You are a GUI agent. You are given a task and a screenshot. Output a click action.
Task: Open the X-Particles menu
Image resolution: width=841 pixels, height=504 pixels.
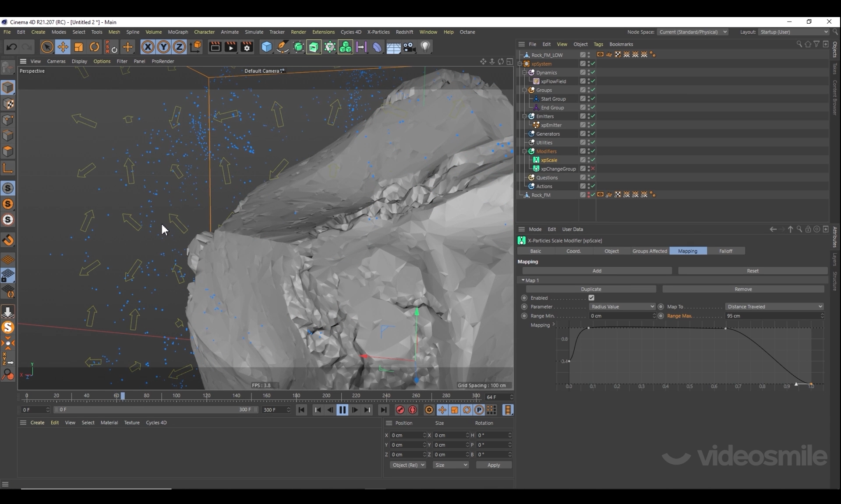pos(378,32)
